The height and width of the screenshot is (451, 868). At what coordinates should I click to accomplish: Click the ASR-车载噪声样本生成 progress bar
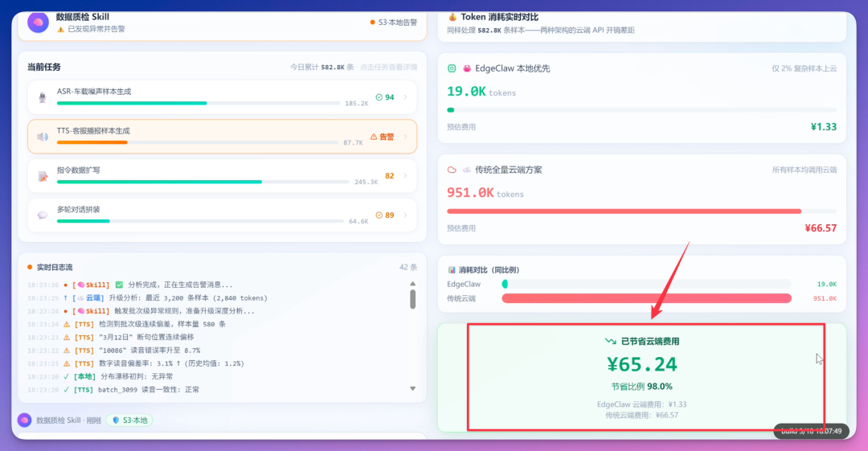199,103
